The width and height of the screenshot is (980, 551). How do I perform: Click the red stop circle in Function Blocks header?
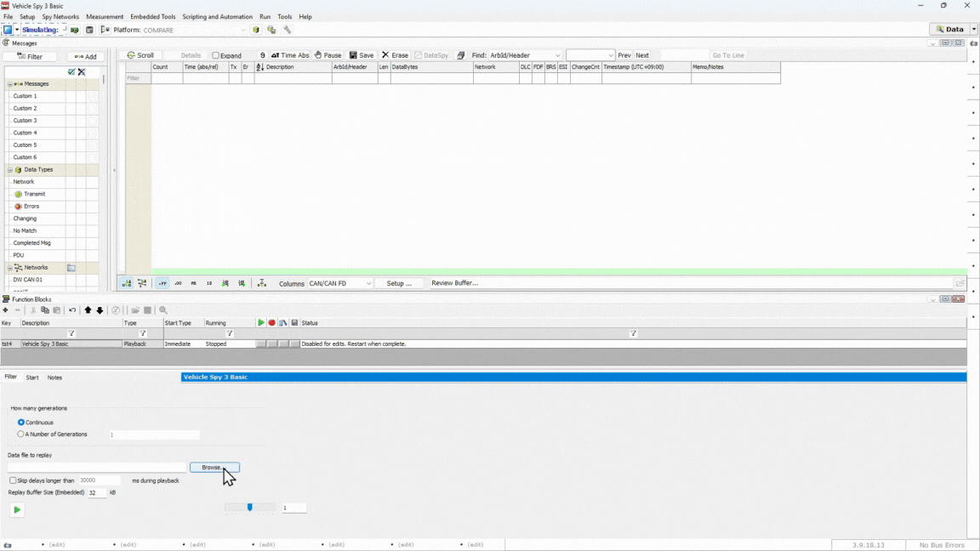(x=272, y=323)
